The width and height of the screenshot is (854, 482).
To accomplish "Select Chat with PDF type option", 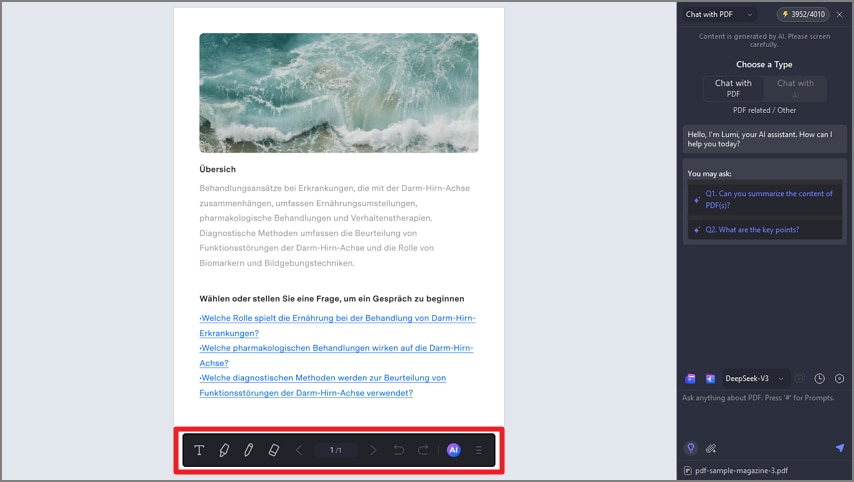I will 733,89.
